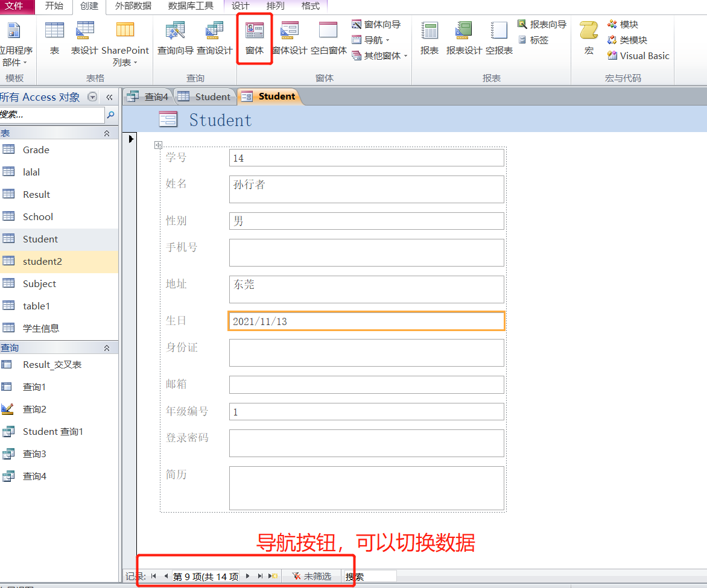This screenshot has height=588, width=707.
Task: Click the 窗体 (Form) icon in ribbon
Action: click(x=254, y=38)
